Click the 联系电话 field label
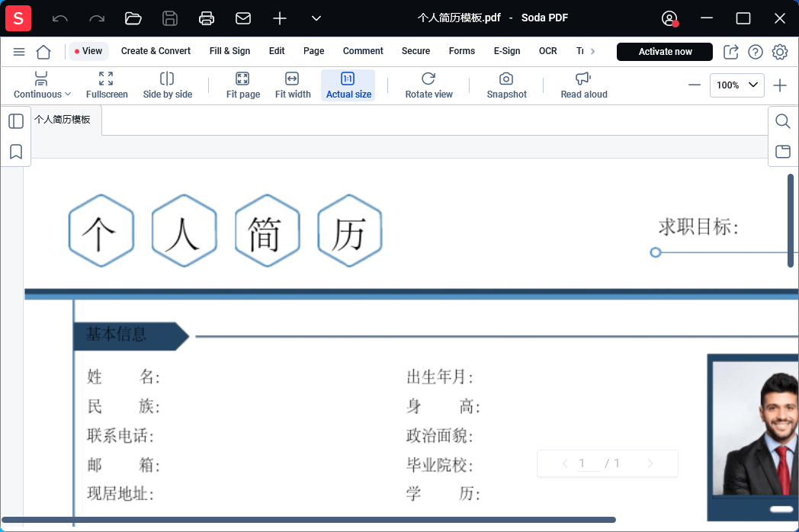Image resolution: width=799 pixels, height=532 pixels. point(120,436)
